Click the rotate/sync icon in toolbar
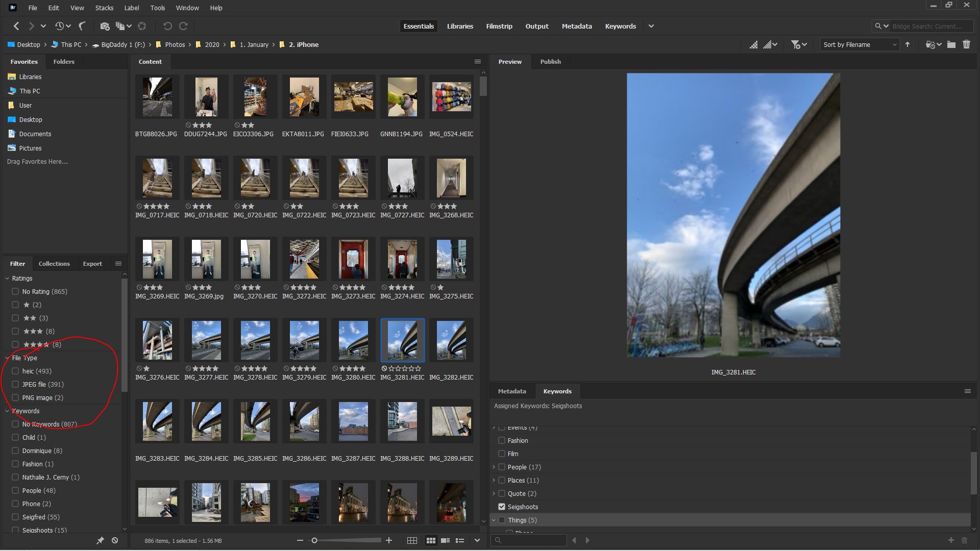The image size is (980, 551). tap(183, 26)
